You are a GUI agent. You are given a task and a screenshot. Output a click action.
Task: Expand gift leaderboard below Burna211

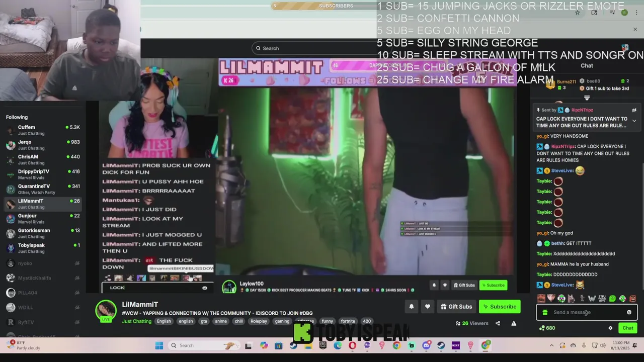click(x=587, y=98)
